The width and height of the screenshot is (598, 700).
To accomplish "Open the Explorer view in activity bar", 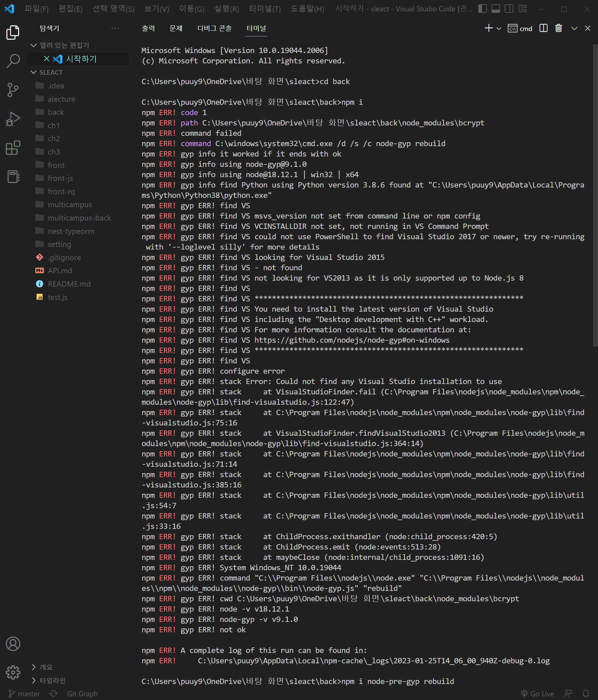I will (x=13, y=32).
